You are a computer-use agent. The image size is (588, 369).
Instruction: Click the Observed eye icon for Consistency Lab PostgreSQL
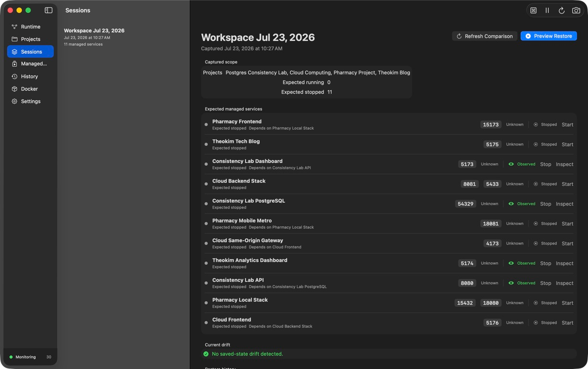(x=511, y=204)
